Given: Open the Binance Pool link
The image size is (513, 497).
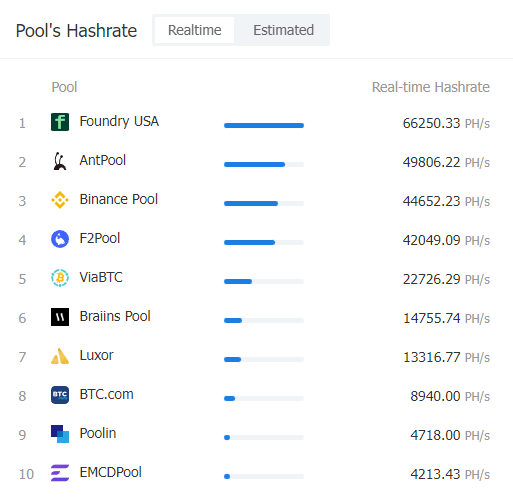Looking at the screenshot, I should pyautogui.click(x=119, y=199).
